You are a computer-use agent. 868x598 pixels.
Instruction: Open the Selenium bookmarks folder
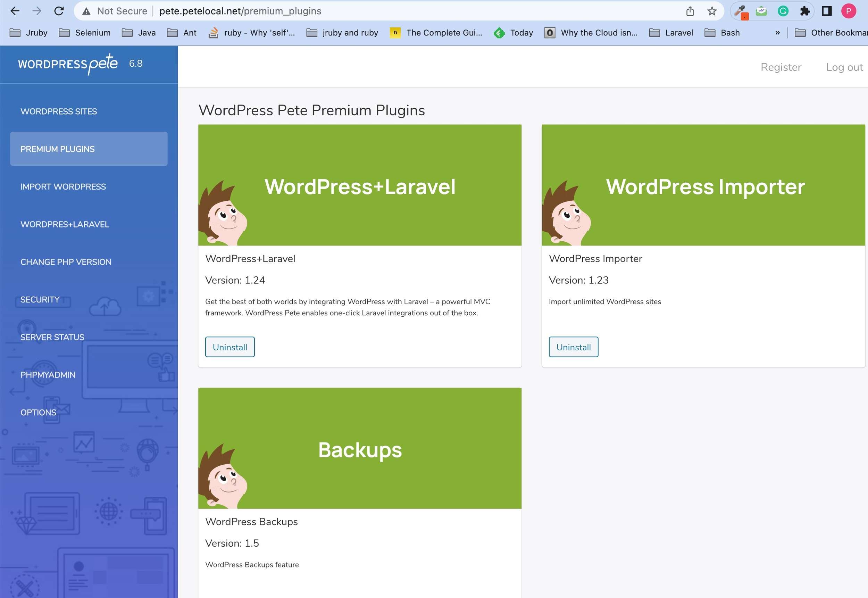pos(85,33)
